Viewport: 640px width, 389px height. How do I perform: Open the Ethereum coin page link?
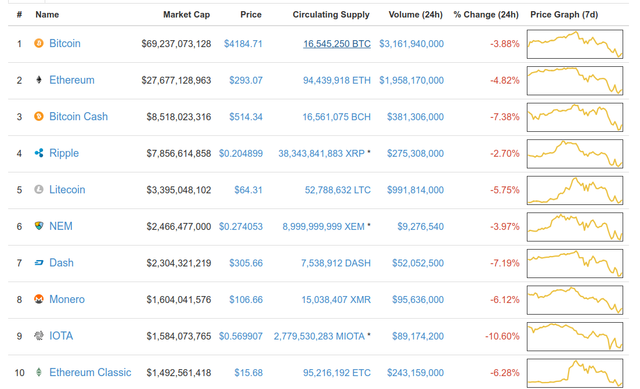(72, 80)
